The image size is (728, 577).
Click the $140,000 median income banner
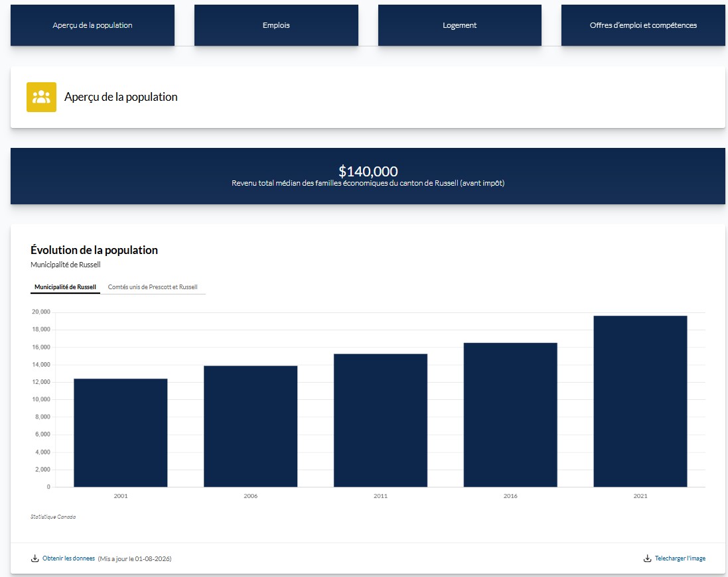pyautogui.click(x=368, y=176)
